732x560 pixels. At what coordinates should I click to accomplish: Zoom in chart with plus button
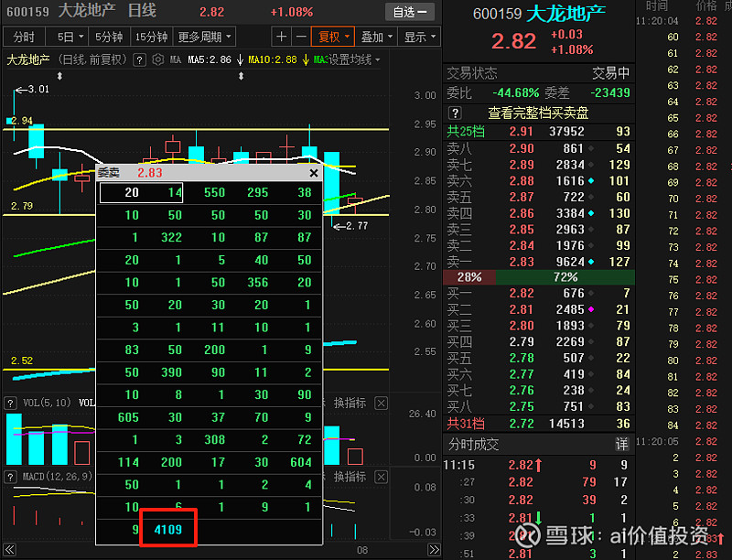click(x=282, y=37)
